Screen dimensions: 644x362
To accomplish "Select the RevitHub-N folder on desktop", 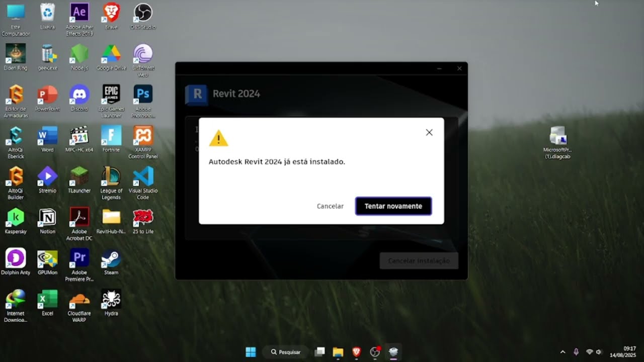I will click(x=111, y=221).
